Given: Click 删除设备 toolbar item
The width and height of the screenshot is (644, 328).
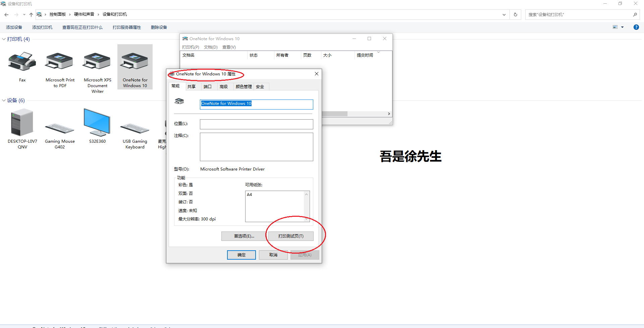Looking at the screenshot, I should (159, 27).
